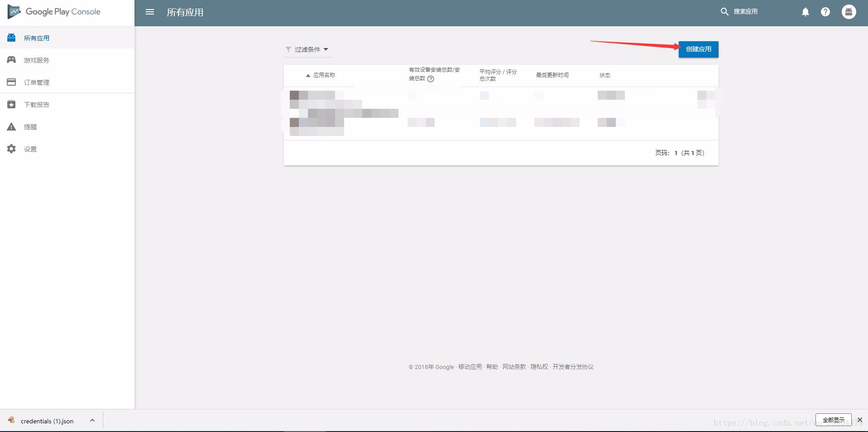Click the search magnifier icon
This screenshot has height=432, width=868.
click(724, 12)
